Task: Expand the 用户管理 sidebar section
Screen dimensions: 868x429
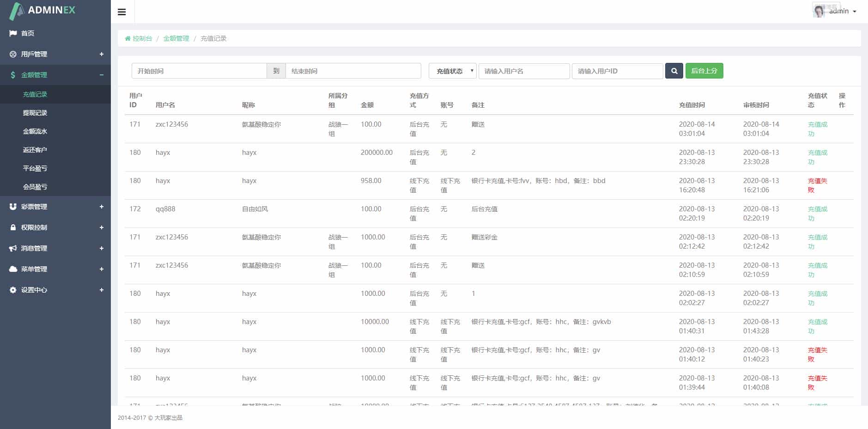Action: click(x=101, y=54)
